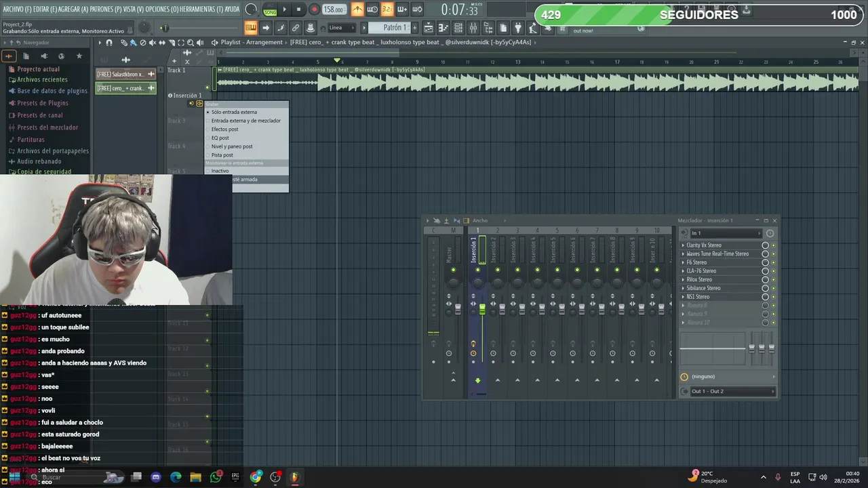Toggle the 3.2 countdown before recording
Viewport: 868px width, 488px height.
tap(387, 9)
